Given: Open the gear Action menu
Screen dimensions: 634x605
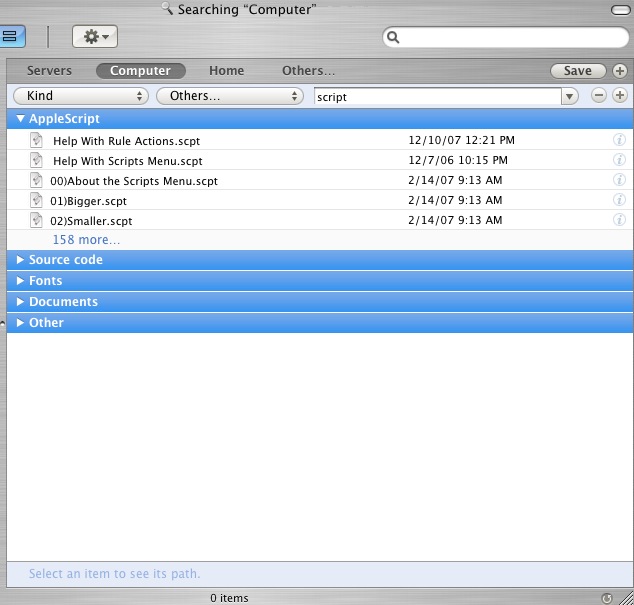Looking at the screenshot, I should click(95, 36).
